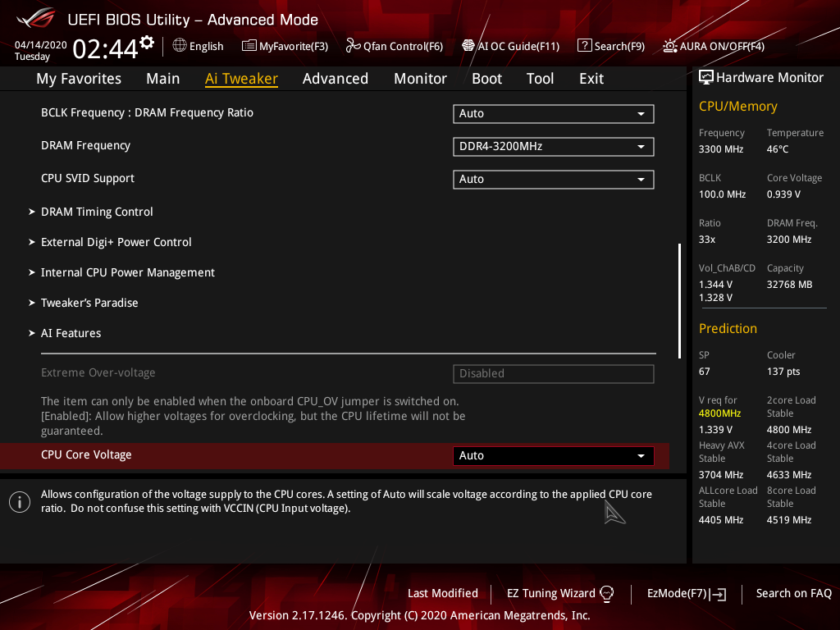Open the CPU Core Voltage dropdown
The width and height of the screenshot is (840, 630).
(x=554, y=455)
